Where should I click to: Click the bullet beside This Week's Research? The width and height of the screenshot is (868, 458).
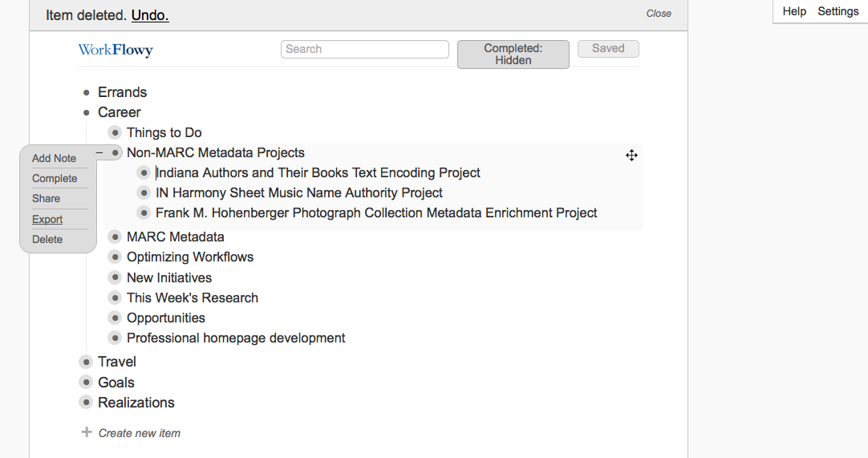pos(115,298)
